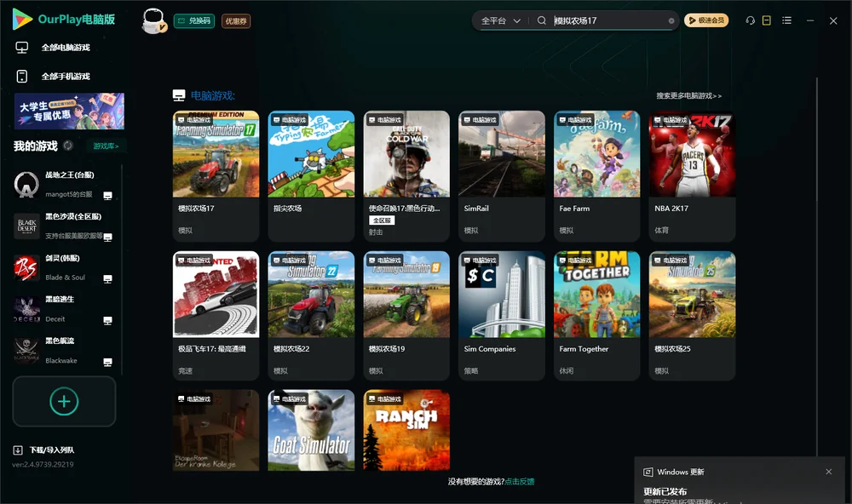Click the 全区服 tag on 使命召唤17 card
This screenshot has height=504, width=852.
click(382, 220)
